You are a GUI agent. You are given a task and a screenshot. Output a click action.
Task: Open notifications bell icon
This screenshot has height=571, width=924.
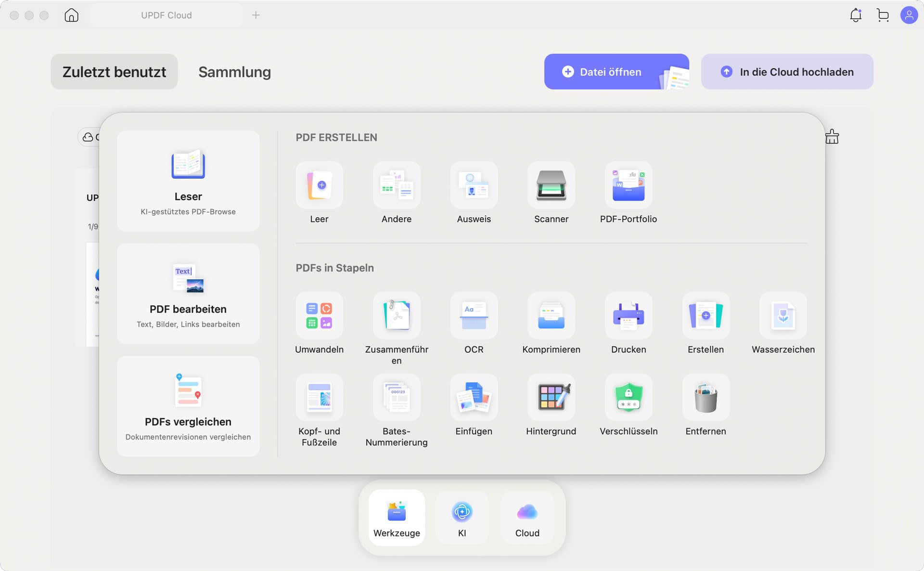[x=856, y=15]
